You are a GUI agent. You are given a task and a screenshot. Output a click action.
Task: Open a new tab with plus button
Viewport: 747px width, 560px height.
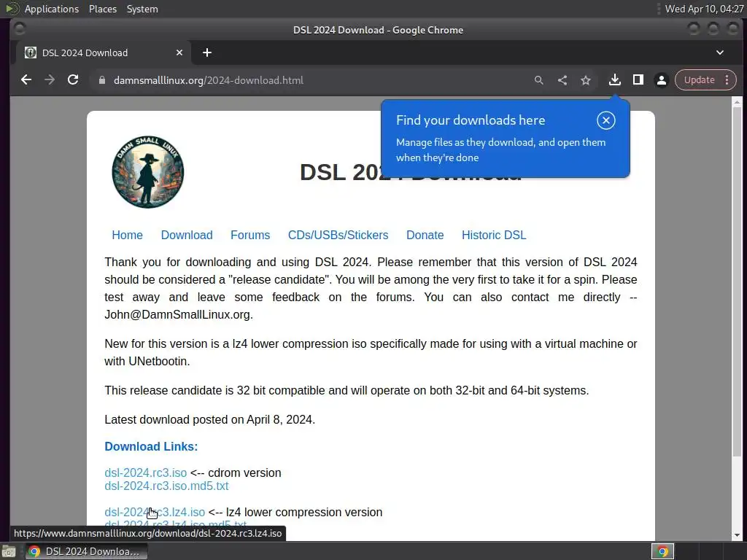206,52
